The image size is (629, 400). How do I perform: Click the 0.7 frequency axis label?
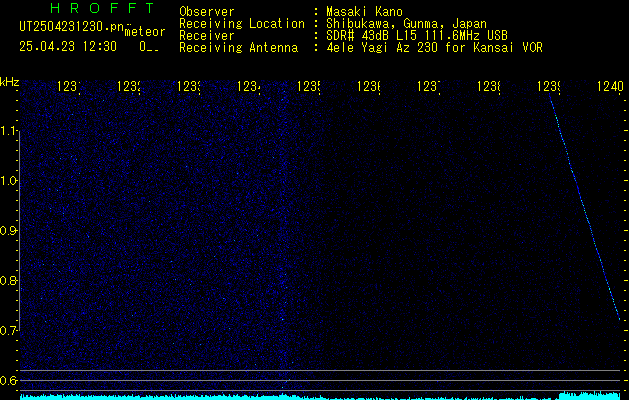click(9, 331)
